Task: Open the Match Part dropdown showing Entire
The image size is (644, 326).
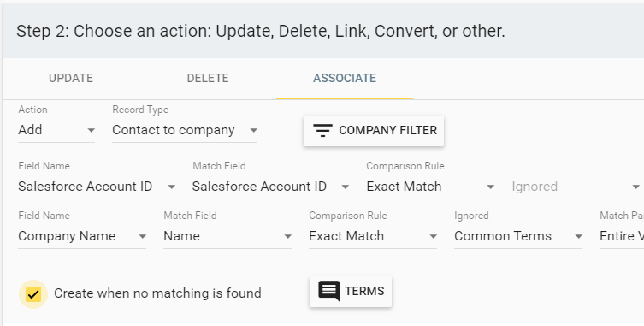Action: 622,236
